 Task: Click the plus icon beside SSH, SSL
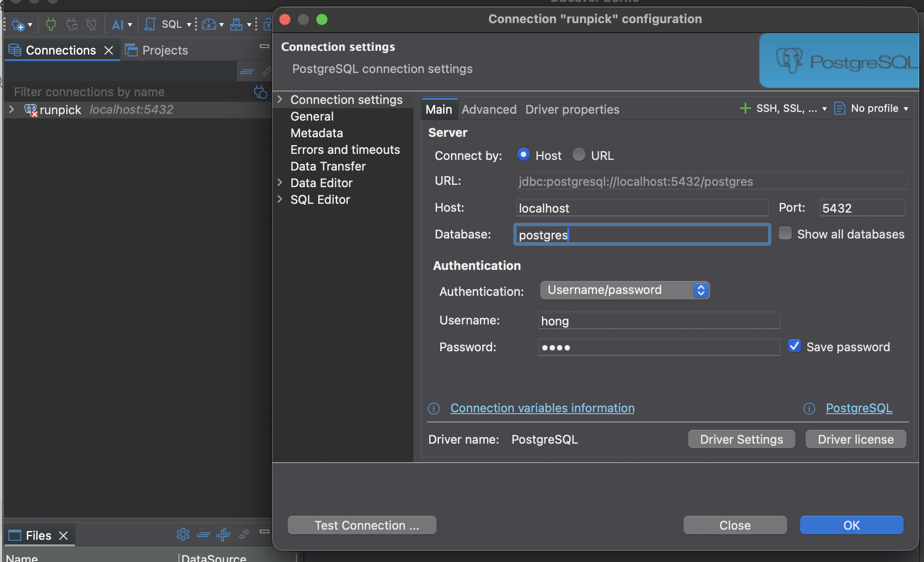point(745,109)
